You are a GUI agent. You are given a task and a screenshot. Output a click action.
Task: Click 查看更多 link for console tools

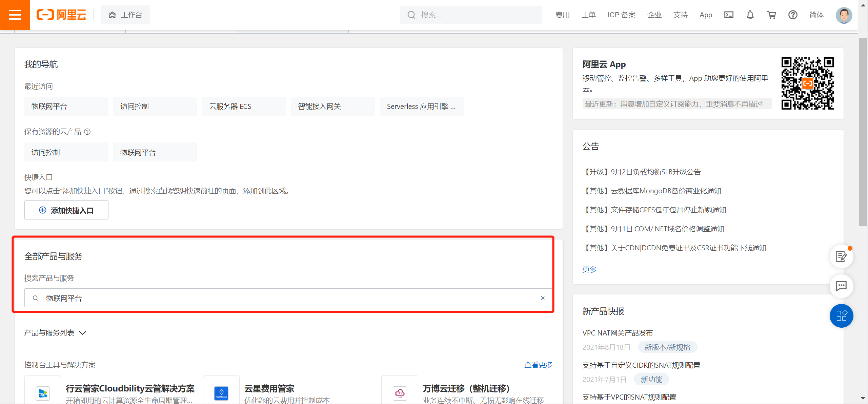pyautogui.click(x=538, y=365)
